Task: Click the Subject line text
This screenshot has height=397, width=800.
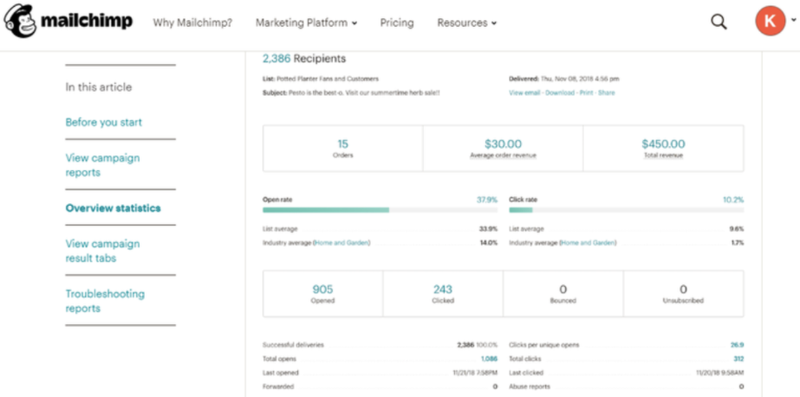Action: coord(352,93)
